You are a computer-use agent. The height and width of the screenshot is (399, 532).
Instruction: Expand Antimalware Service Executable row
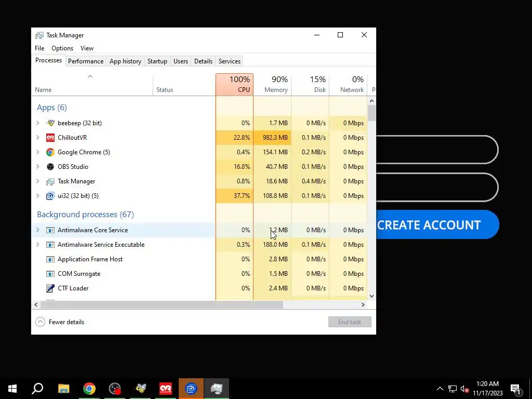(x=37, y=245)
